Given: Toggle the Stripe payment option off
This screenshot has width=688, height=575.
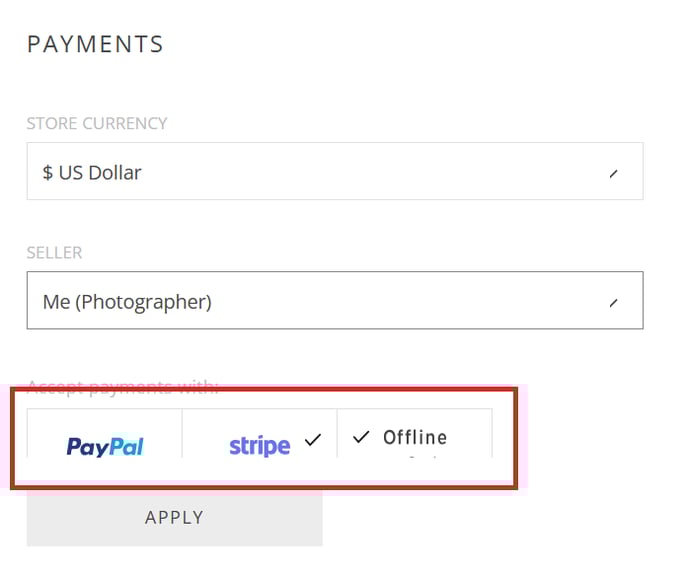Looking at the screenshot, I should tap(260, 433).
